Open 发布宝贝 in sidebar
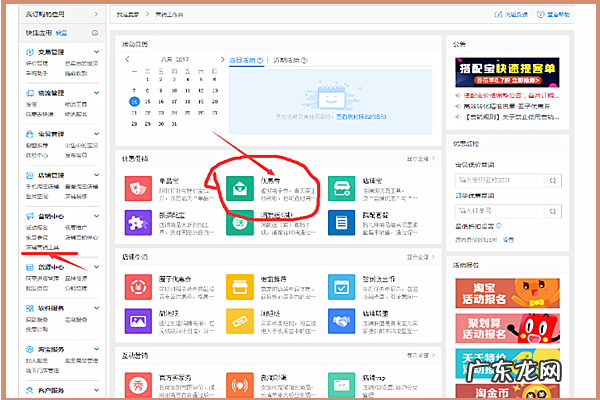600x400 pixels. click(x=76, y=155)
